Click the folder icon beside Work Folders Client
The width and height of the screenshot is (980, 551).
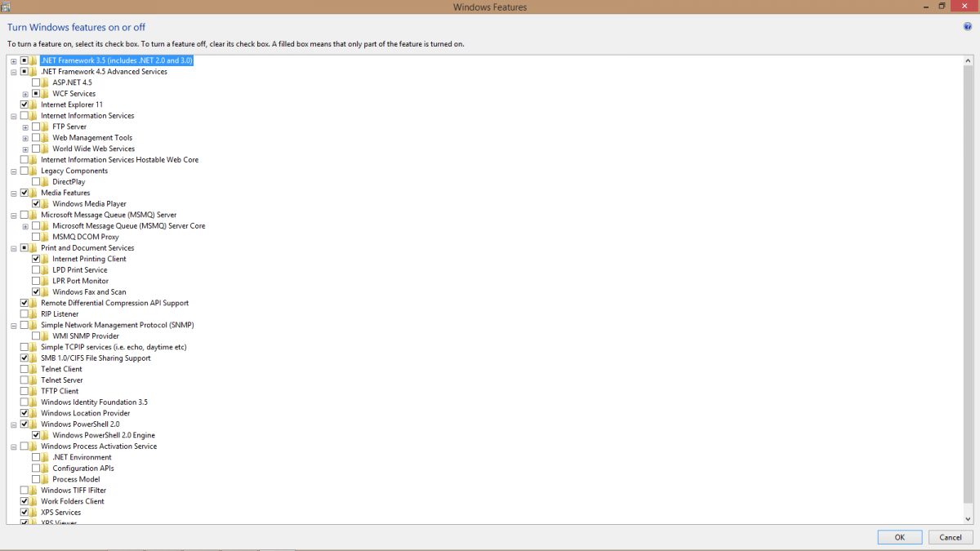(x=34, y=501)
